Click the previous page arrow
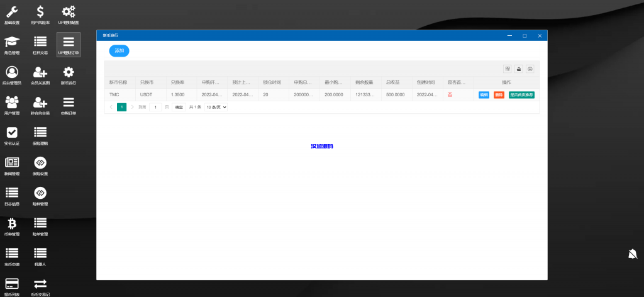 (111, 107)
